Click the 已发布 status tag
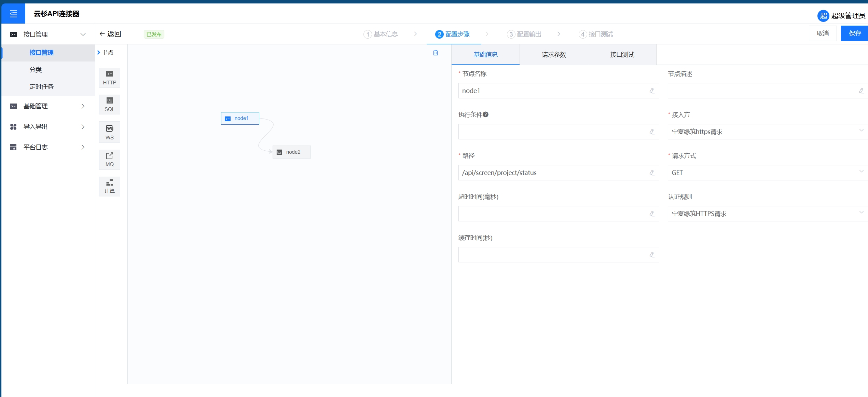This screenshot has width=868, height=397. point(154,34)
